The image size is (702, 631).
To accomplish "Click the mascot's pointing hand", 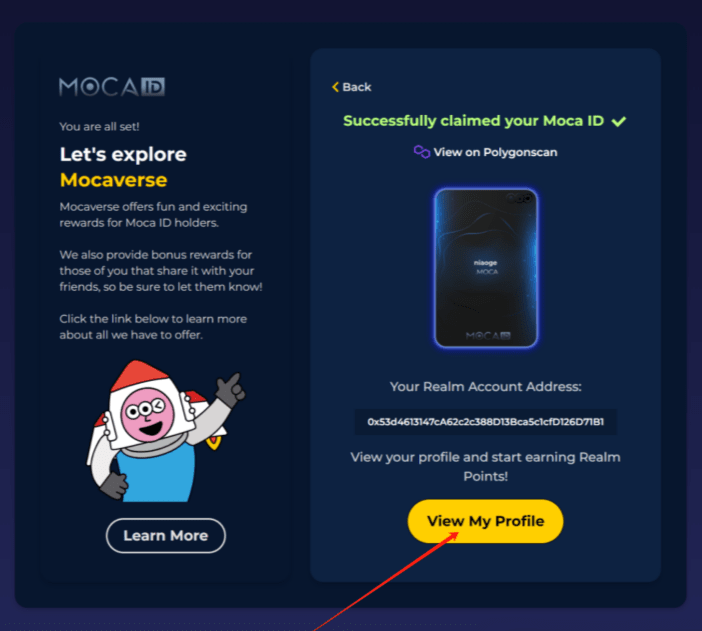I will [230, 389].
